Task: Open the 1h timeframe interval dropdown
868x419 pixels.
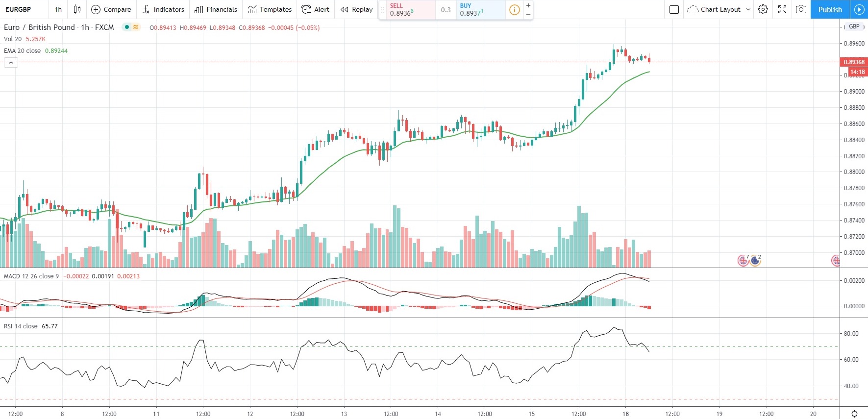Action: [58, 9]
